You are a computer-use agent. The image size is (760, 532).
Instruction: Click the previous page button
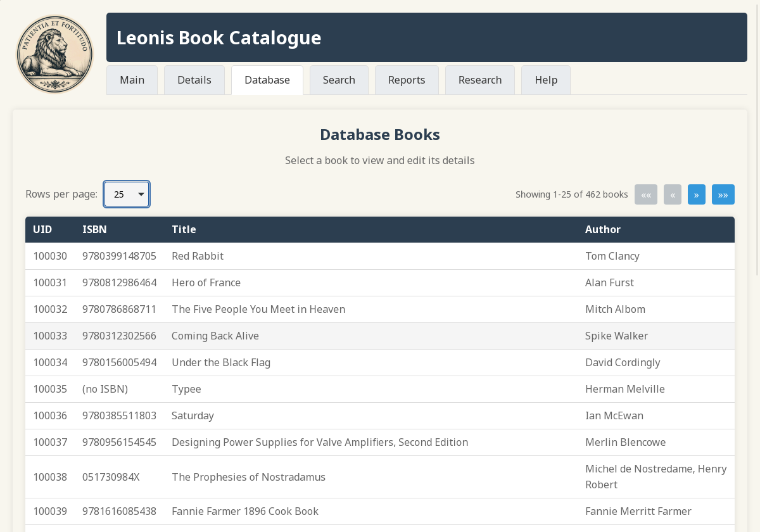673,194
